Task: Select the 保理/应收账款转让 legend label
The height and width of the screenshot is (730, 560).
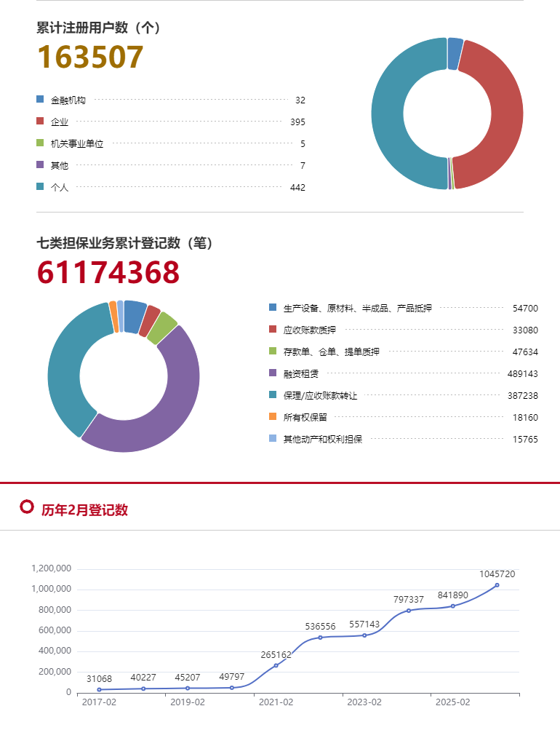Action: (x=320, y=396)
